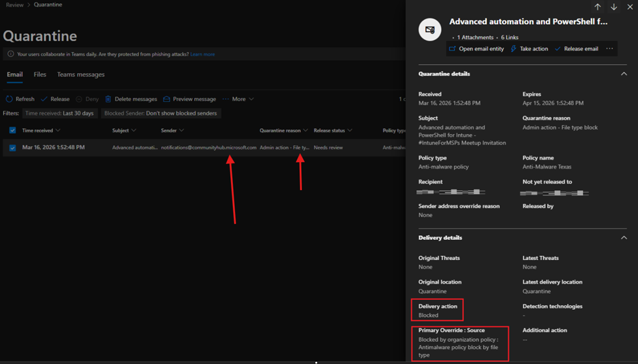Click the Release checkmark in list toolbar
The height and width of the screenshot is (364, 638).
tap(44, 99)
